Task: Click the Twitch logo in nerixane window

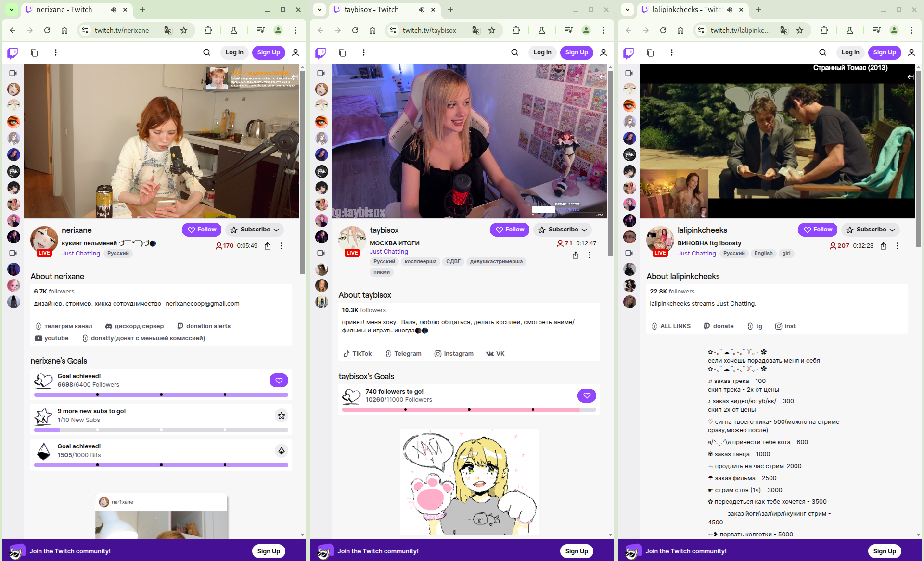Action: pyautogui.click(x=13, y=52)
